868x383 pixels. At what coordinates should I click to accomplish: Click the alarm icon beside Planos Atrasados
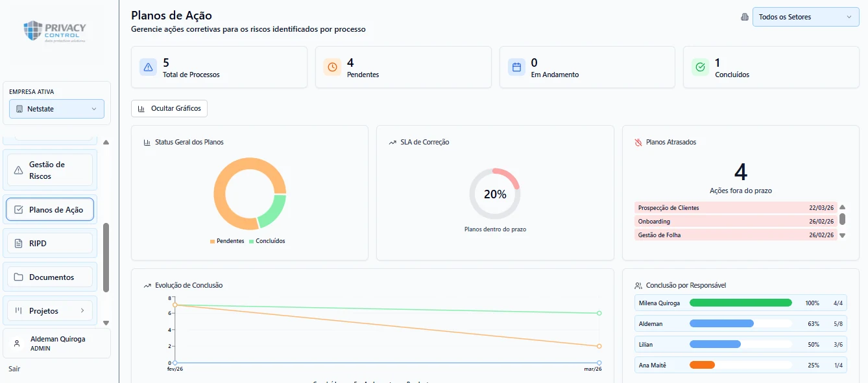(x=638, y=142)
